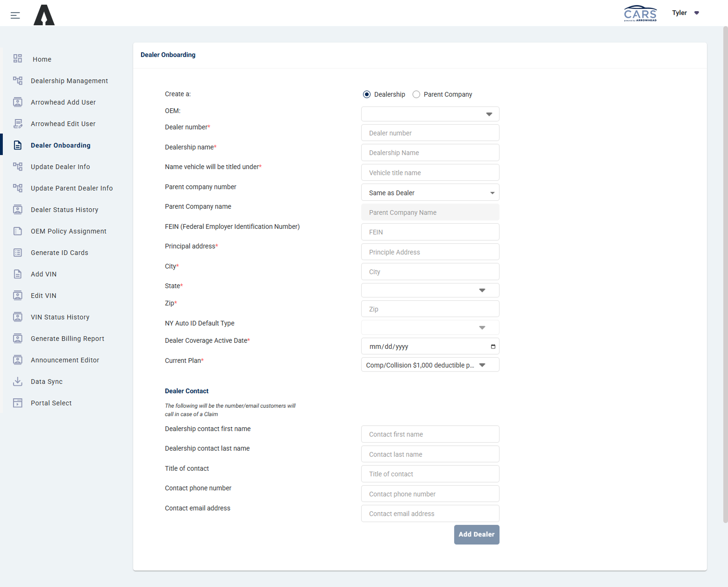The width and height of the screenshot is (728, 587).
Task: Click the Add VIN document icon
Action: coord(17,274)
